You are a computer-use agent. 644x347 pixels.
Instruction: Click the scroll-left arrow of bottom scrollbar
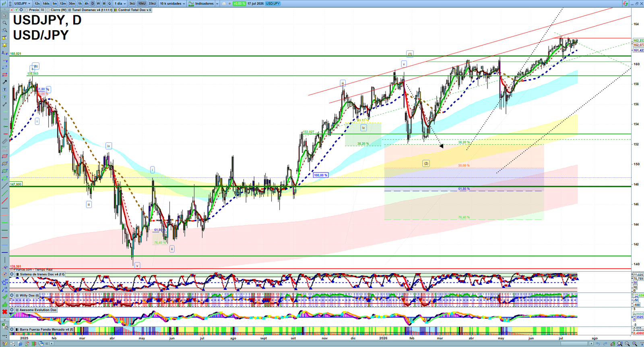click(52, 343)
